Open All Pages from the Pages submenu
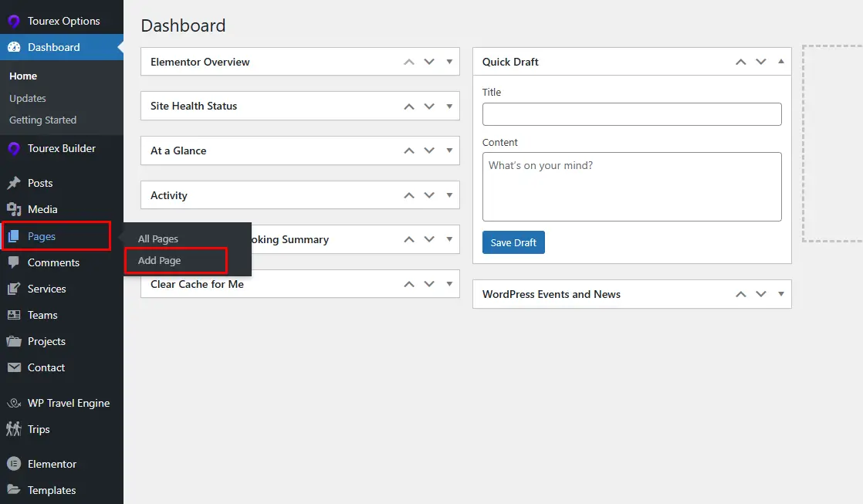Screen dimensions: 863x504 pyautogui.click(x=158, y=238)
